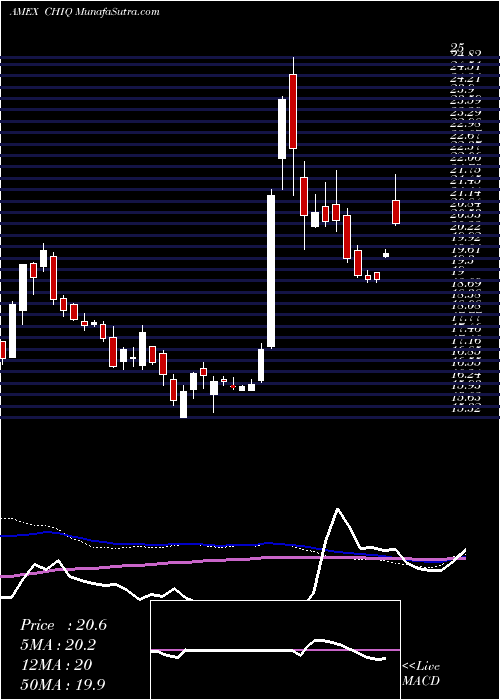
Task: Click the '23.29' price axis label
Action: pos(465,113)
